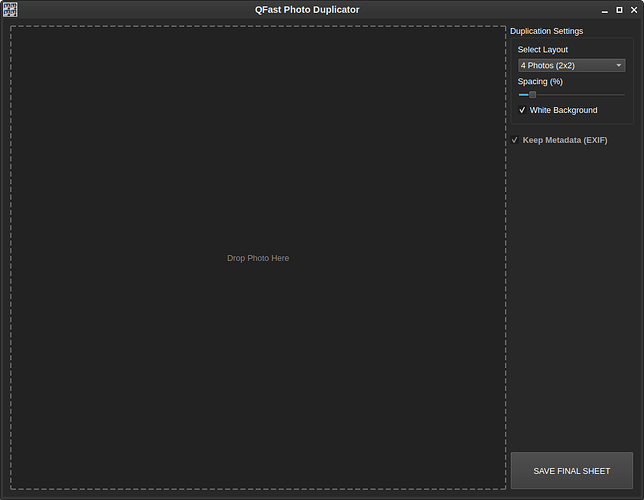Click the 'Select Layout' label
Screen dimensions: 644x500
[542, 49]
